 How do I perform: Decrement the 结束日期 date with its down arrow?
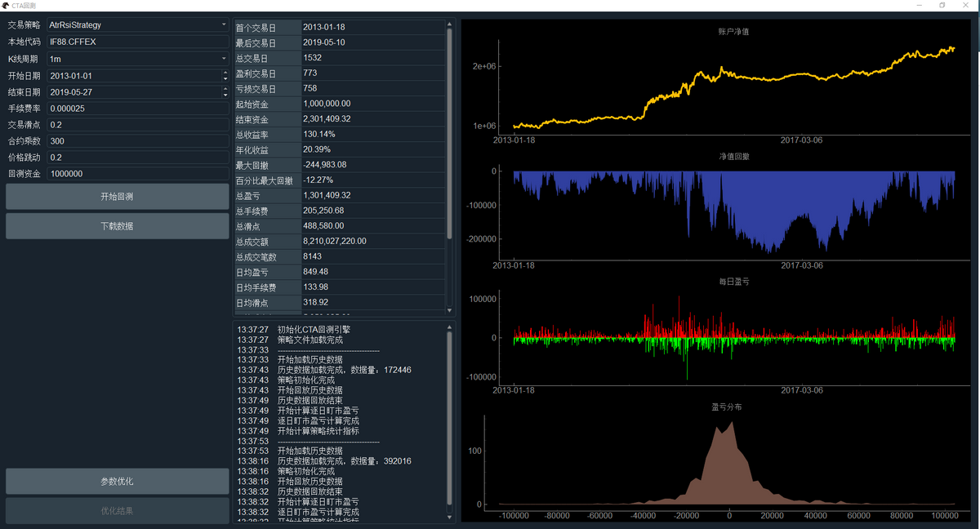coord(226,95)
